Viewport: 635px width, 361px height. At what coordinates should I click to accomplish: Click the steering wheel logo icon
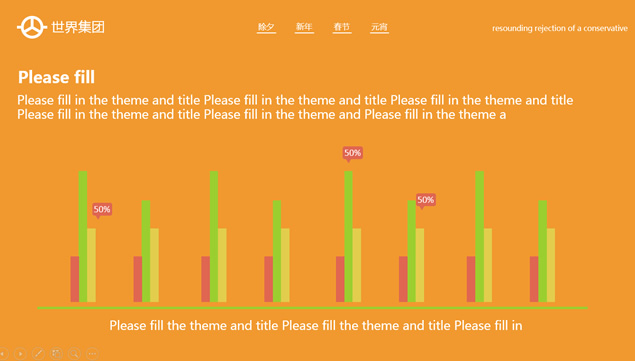[32, 27]
